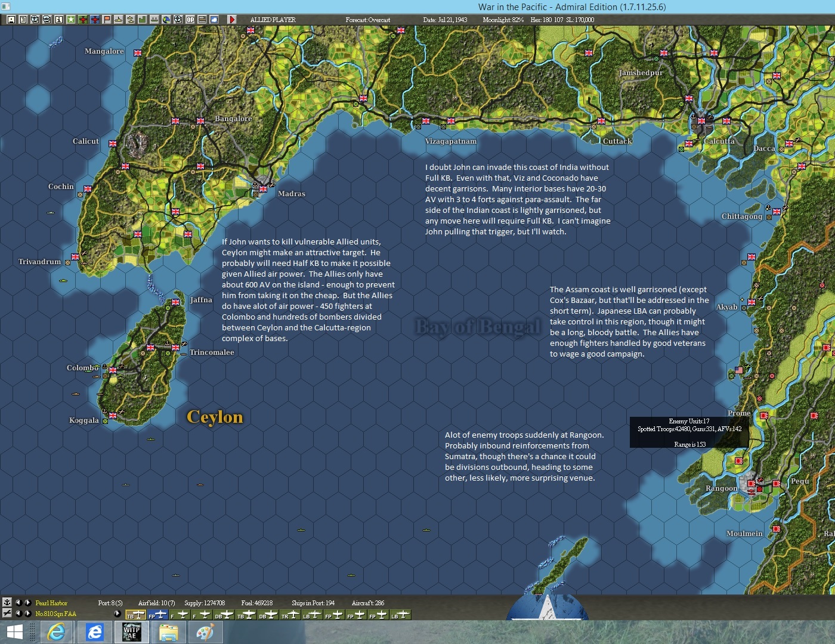This screenshot has width=835, height=644.
Task: Select the Akyab base flag
Action: pos(751,302)
